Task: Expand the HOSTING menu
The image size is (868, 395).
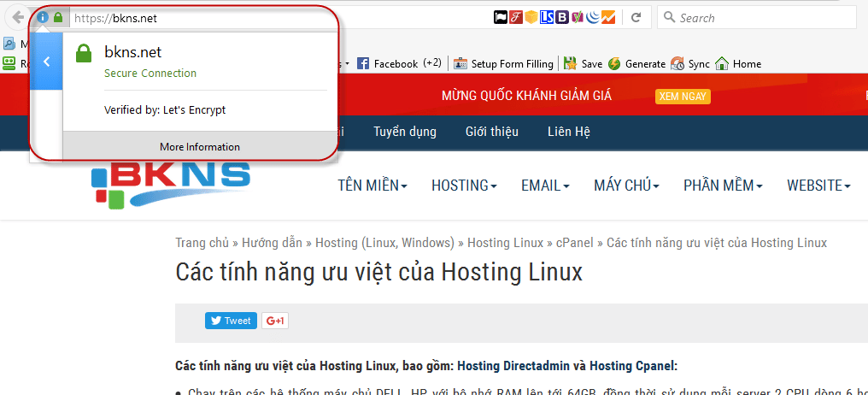Action: click(x=464, y=185)
